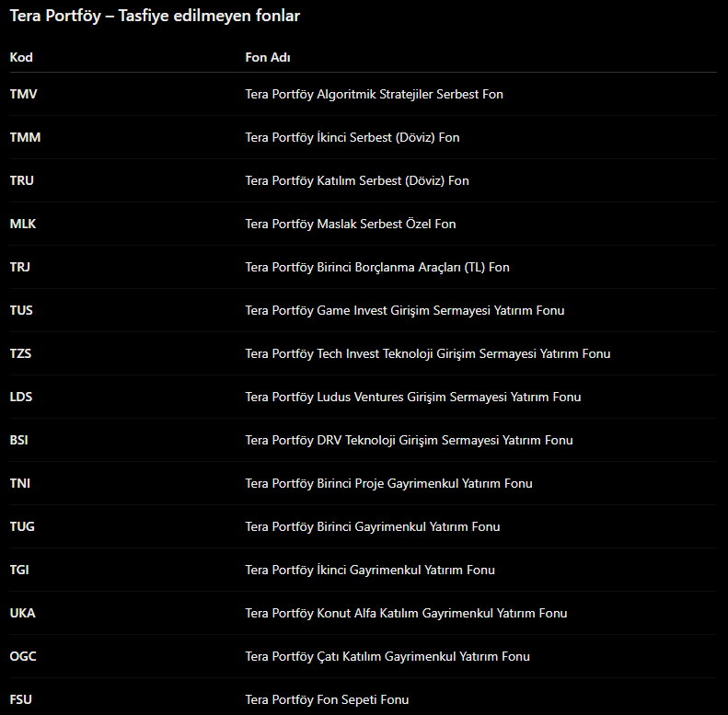Select the 'Çatı Katılım Gayrimenkul' fund name

[x=387, y=656]
